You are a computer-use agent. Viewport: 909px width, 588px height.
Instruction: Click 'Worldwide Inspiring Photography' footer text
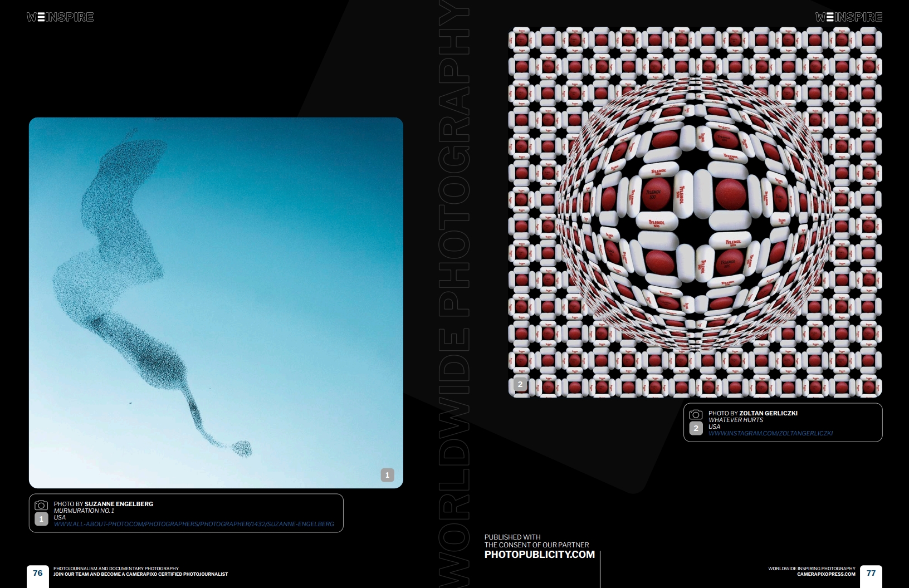tap(812, 569)
